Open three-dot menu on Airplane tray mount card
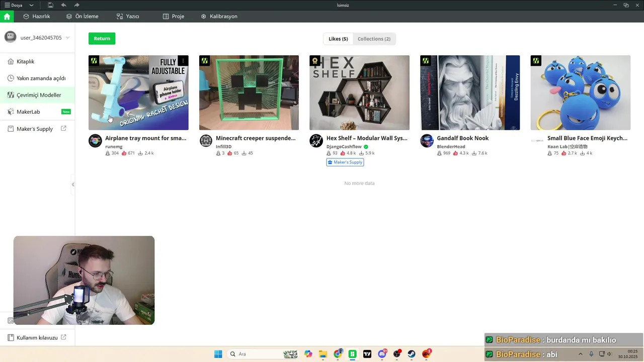Image resolution: width=644 pixels, height=362 pixels. click(183, 60)
